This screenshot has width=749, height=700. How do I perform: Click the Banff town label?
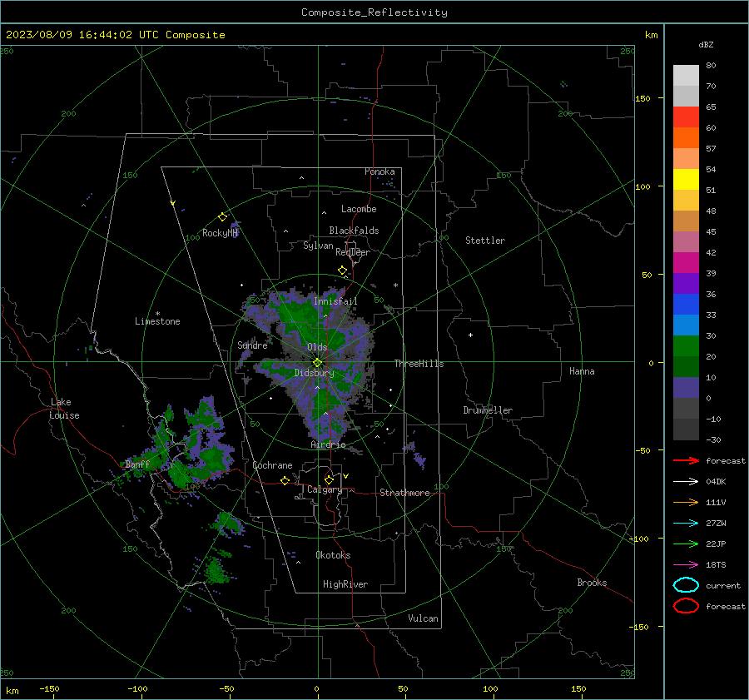coord(137,464)
